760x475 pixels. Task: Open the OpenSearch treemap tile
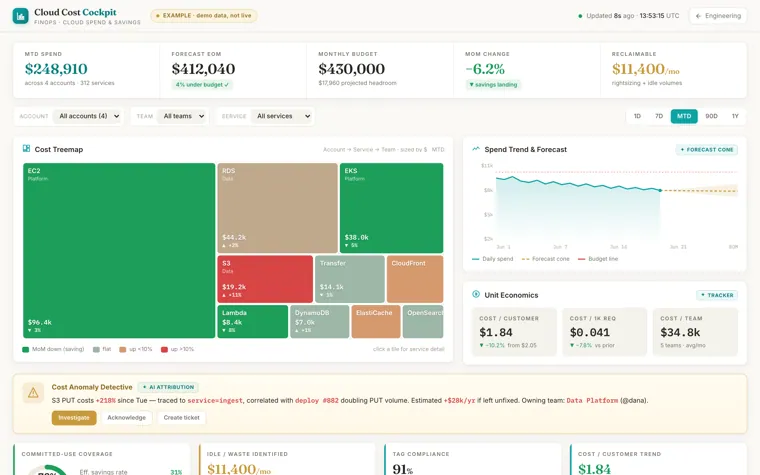(x=423, y=321)
